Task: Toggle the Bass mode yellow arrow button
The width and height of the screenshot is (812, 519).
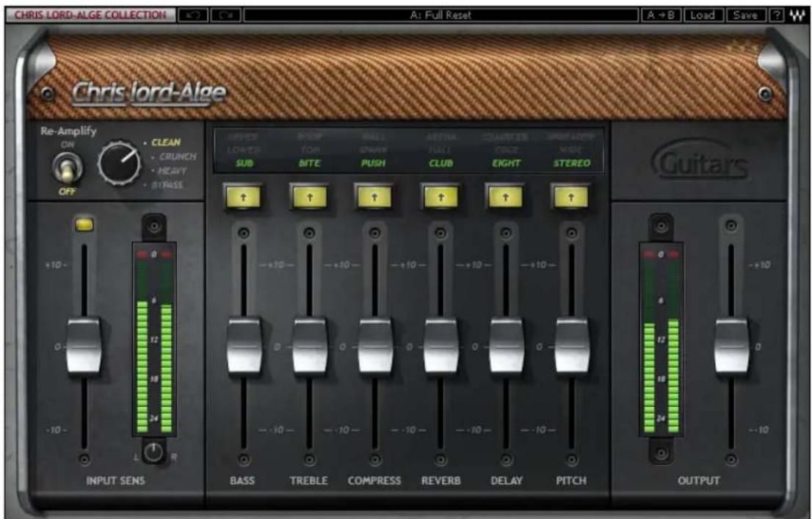Action: 244,197
